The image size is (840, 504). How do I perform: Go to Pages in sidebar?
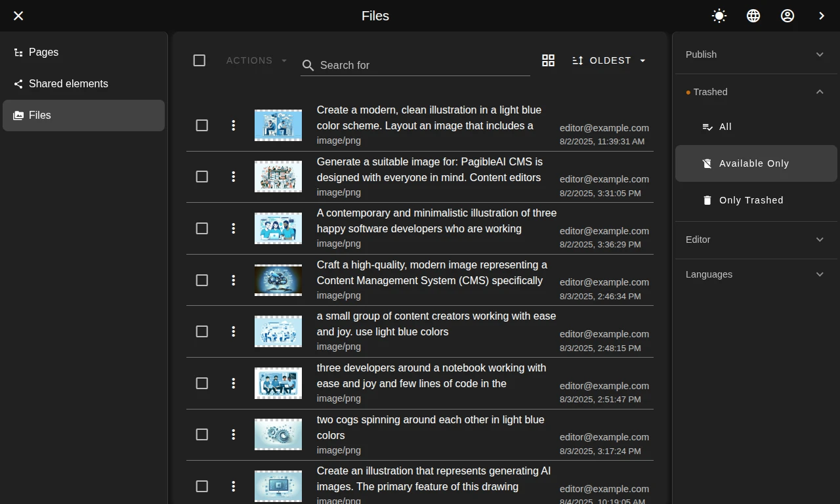coord(43,52)
